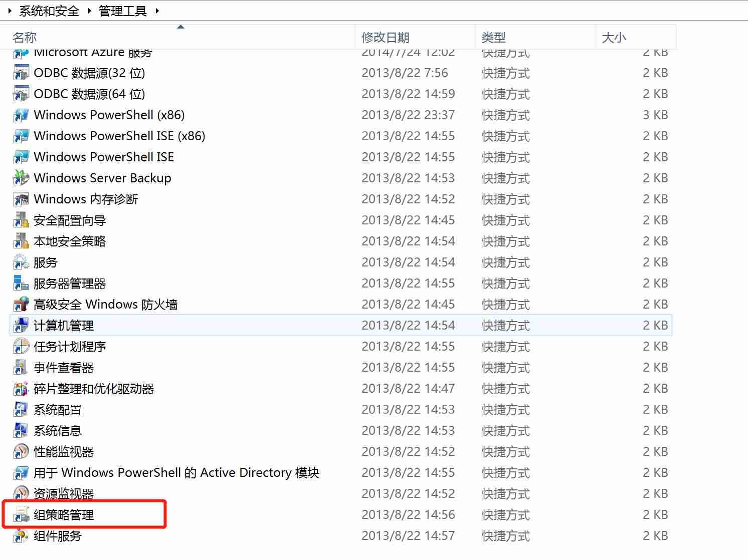Click the date 2013/8/22 14:57
The width and height of the screenshot is (748, 560).
pos(408,536)
